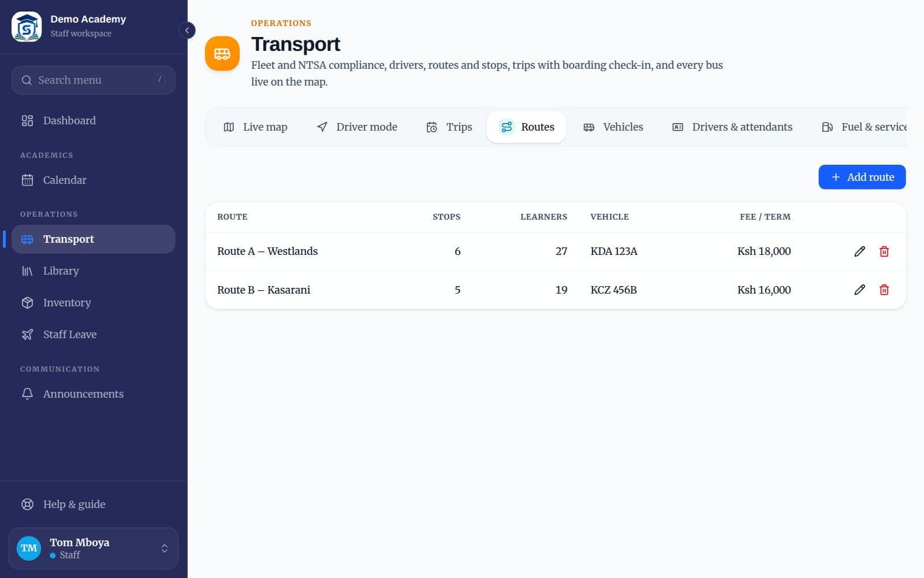
Task: Switch to the Live map tab
Action: point(255,127)
